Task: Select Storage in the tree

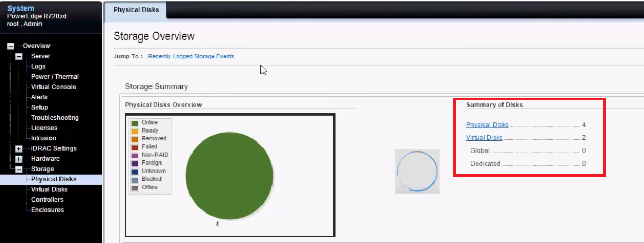Action: (x=42, y=169)
